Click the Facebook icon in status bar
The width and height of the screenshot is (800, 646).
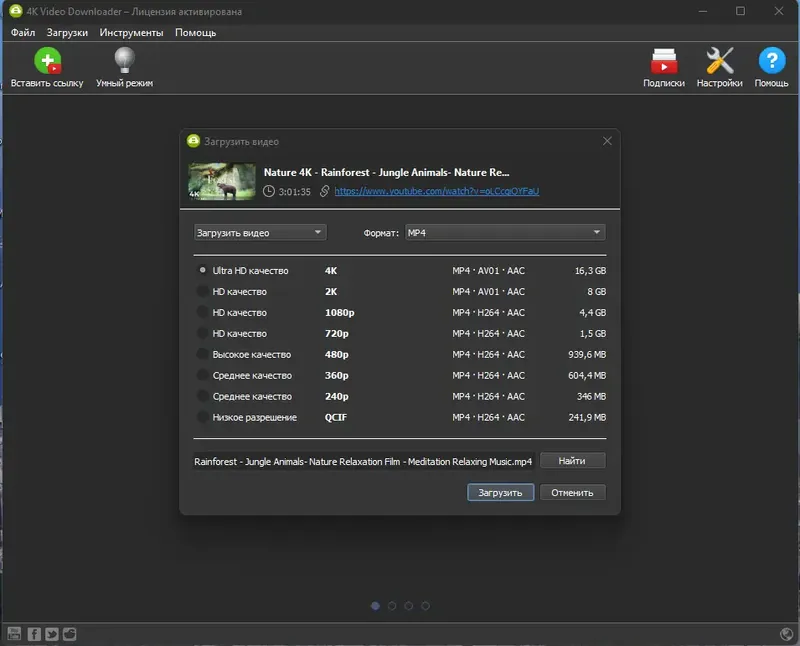[x=34, y=634]
